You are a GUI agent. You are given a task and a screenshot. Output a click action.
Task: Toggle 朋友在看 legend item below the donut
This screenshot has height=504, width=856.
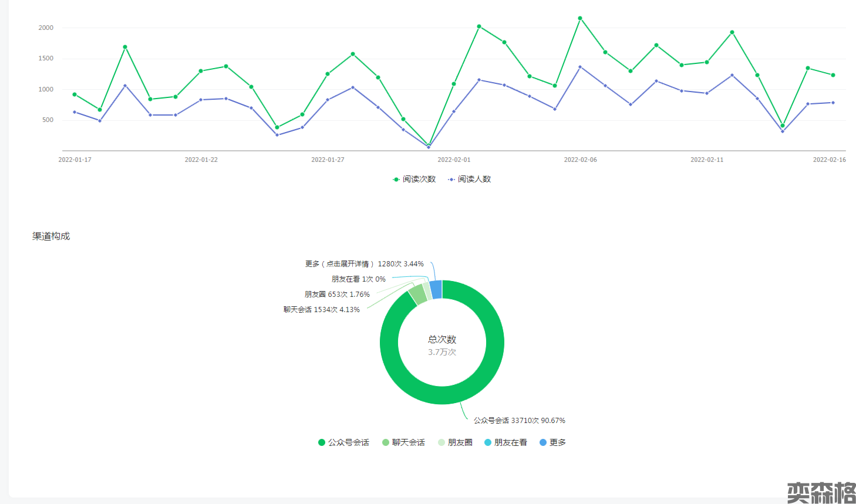pos(505,442)
